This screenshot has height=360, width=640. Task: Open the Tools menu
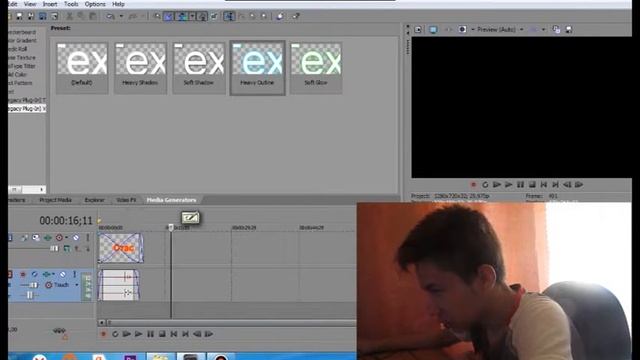71,4
